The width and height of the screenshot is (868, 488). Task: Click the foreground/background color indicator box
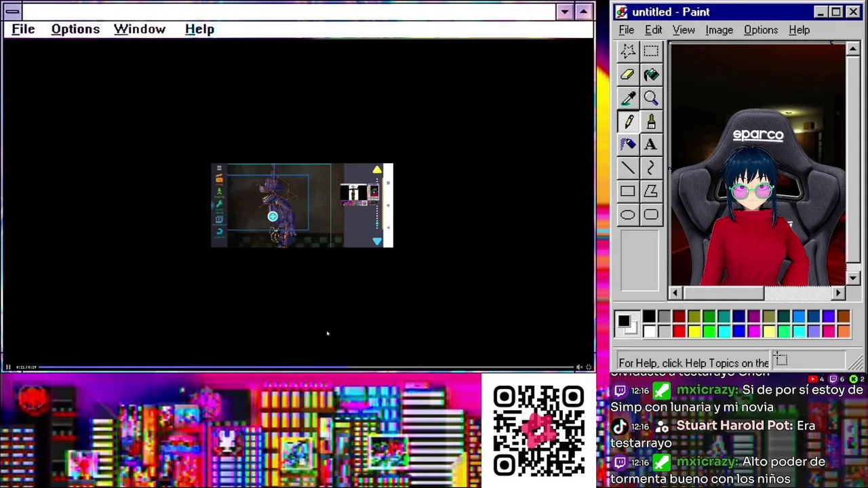tap(627, 324)
